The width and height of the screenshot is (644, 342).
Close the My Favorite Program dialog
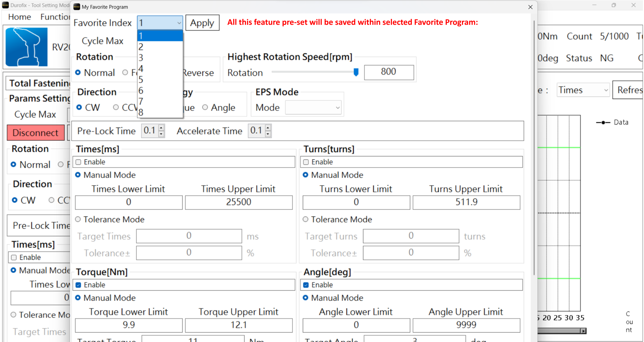click(x=530, y=7)
